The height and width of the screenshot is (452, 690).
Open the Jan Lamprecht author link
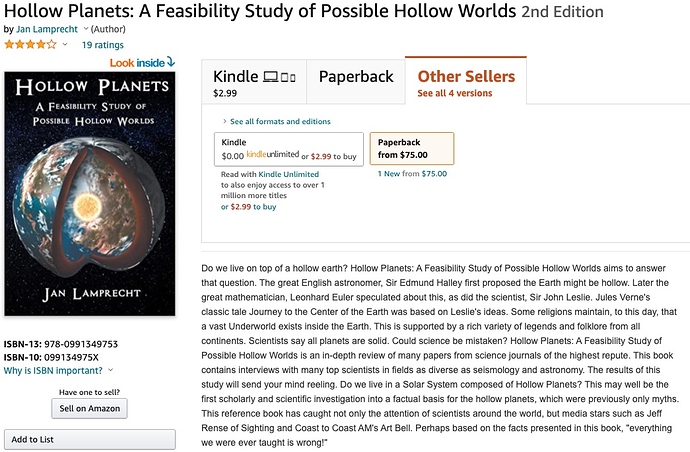pos(47,30)
